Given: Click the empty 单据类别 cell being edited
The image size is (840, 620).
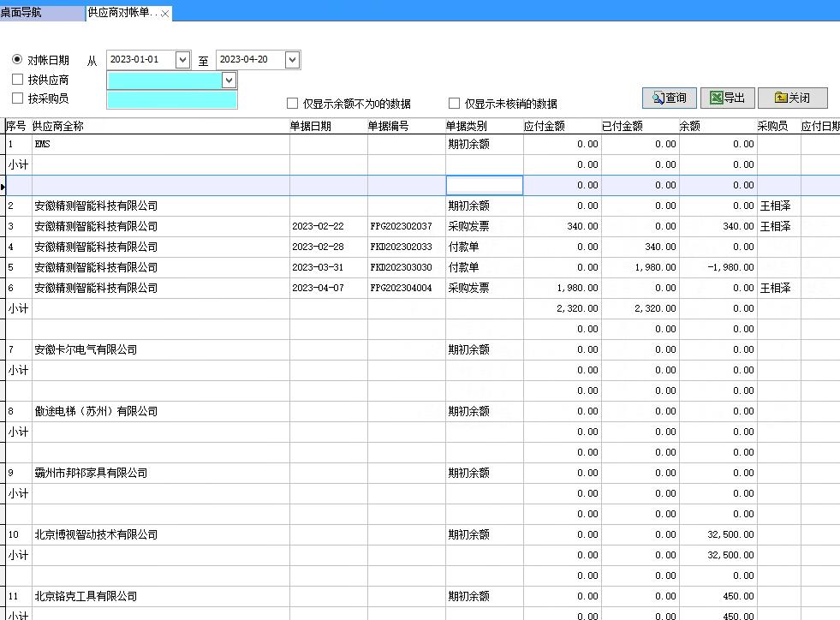Looking at the screenshot, I should pyautogui.click(x=484, y=185).
